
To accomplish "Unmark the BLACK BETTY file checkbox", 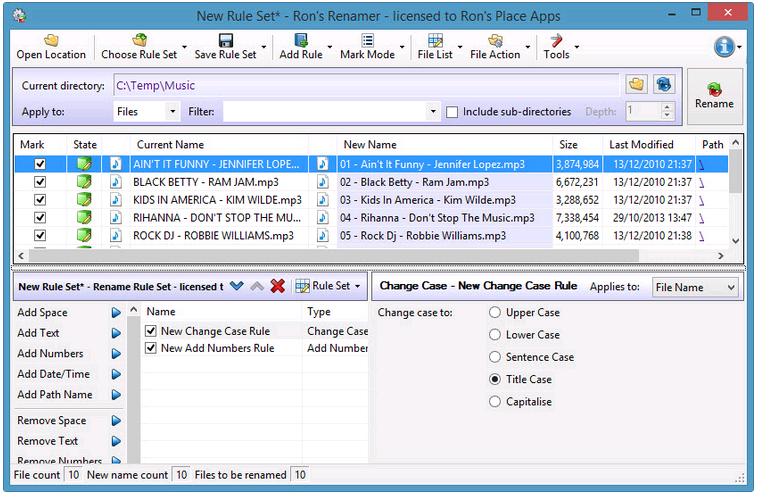I will [x=40, y=182].
